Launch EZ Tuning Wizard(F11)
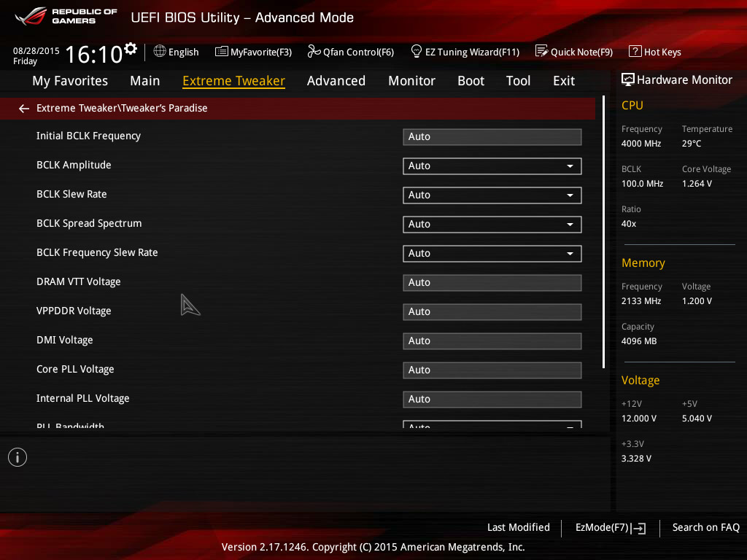This screenshot has height=560, width=747. tap(465, 52)
